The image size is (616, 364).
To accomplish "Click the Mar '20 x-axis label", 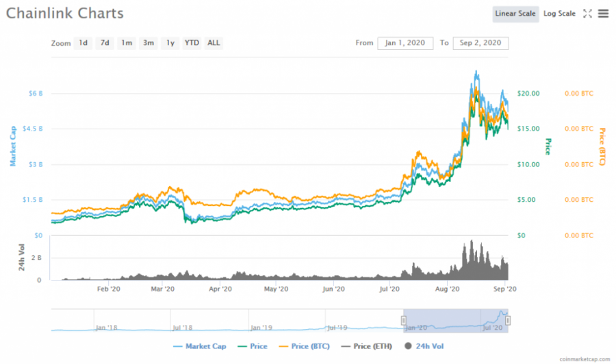I will pyautogui.click(x=163, y=289).
